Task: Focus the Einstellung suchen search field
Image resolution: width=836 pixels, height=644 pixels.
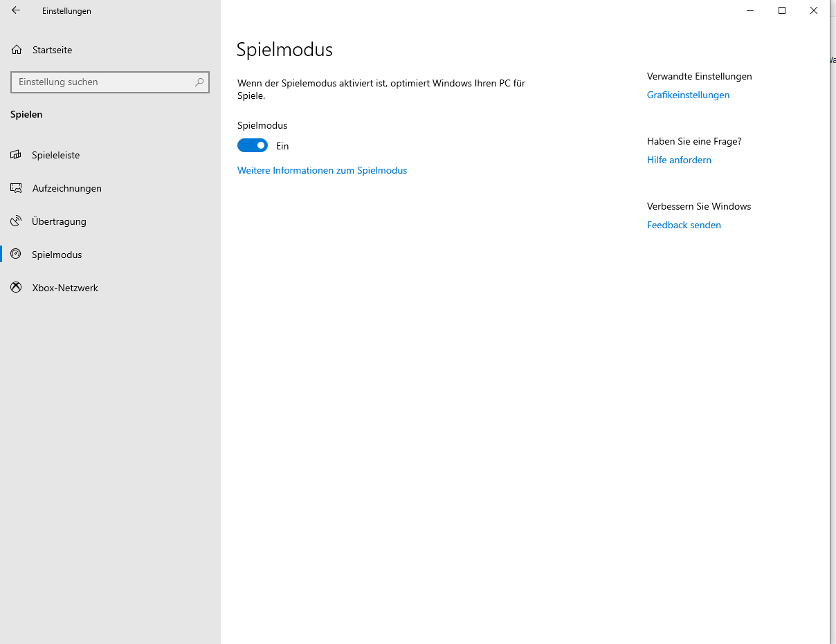Action: point(102,82)
